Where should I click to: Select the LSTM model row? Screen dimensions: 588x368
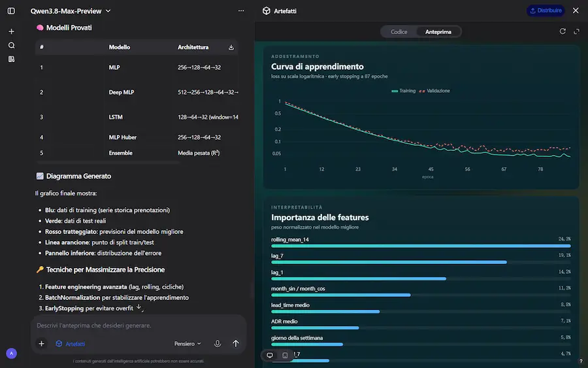(x=137, y=117)
